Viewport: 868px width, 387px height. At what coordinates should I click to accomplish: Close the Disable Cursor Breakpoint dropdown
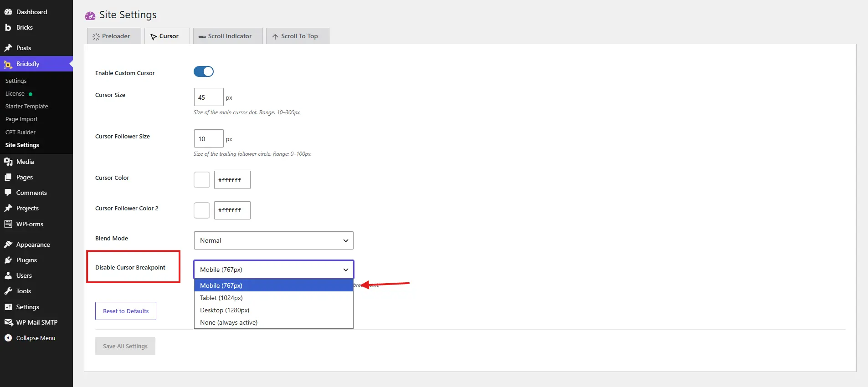[x=274, y=270]
